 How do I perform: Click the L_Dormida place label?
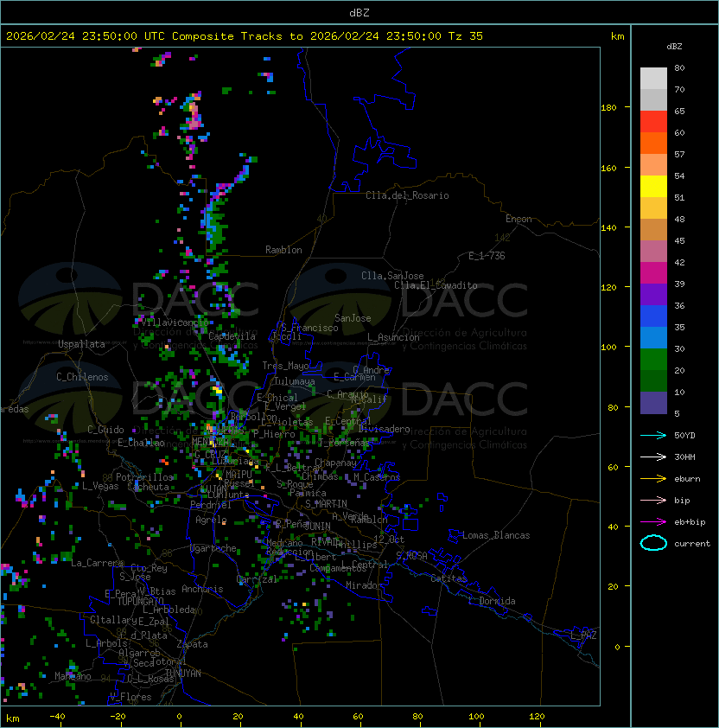click(492, 601)
